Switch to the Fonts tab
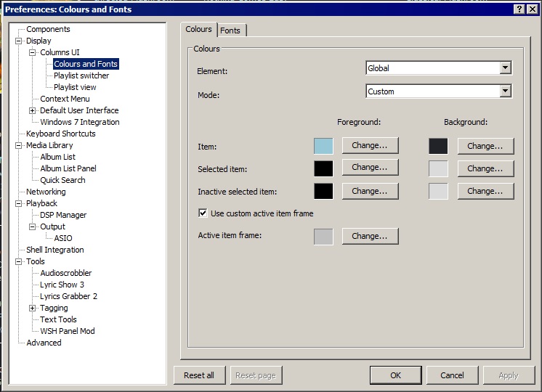542x392 pixels. (x=230, y=30)
